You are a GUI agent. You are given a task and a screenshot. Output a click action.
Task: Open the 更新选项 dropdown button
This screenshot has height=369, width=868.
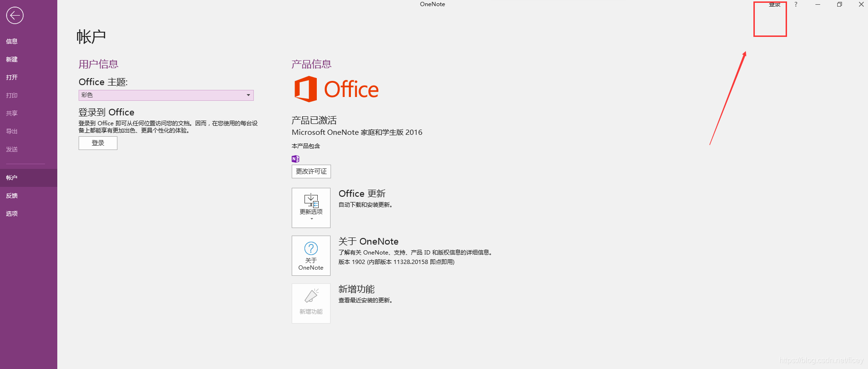click(x=311, y=208)
